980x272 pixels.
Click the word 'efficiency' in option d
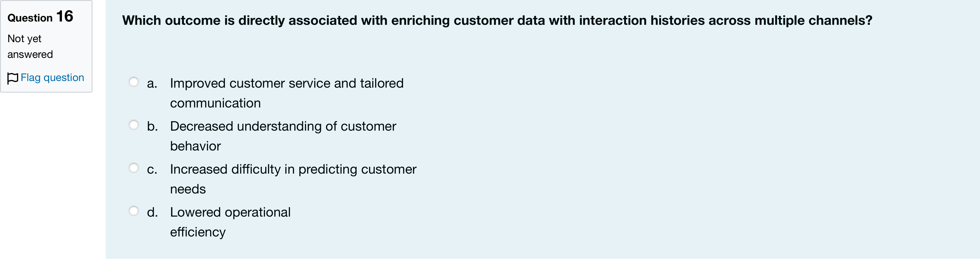[x=198, y=232]
